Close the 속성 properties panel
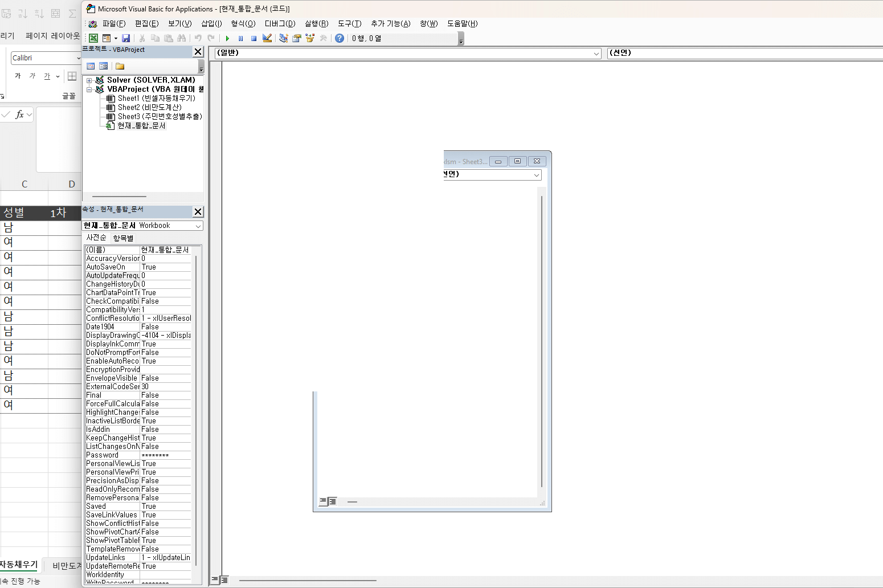Image resolution: width=883 pixels, height=588 pixels. click(x=198, y=212)
